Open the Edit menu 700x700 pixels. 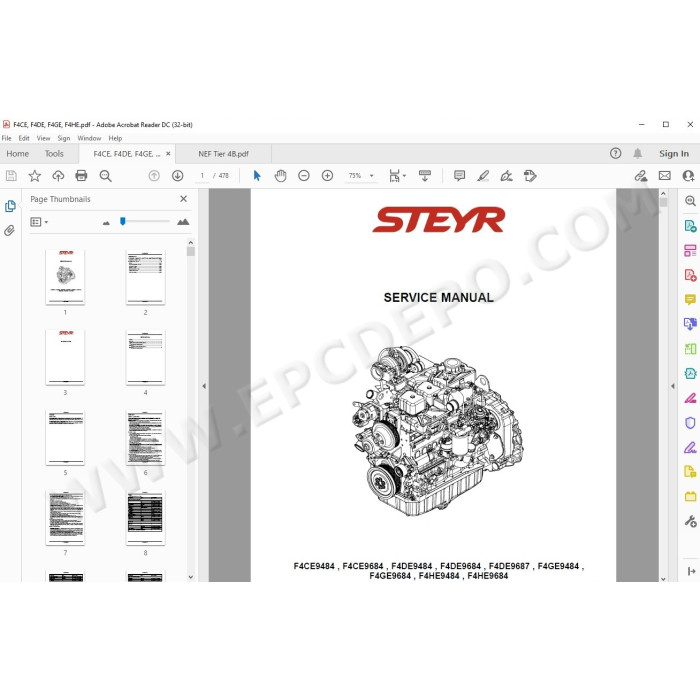[24, 138]
